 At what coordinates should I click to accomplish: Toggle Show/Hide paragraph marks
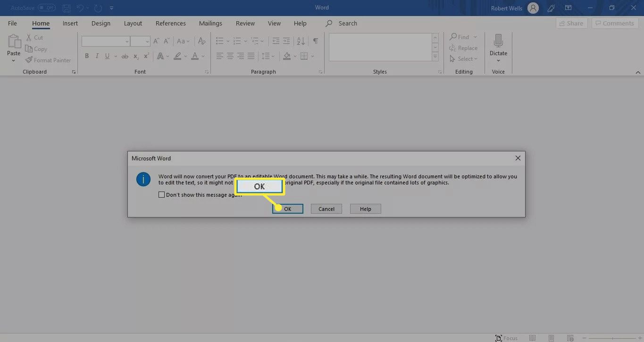coord(316,42)
